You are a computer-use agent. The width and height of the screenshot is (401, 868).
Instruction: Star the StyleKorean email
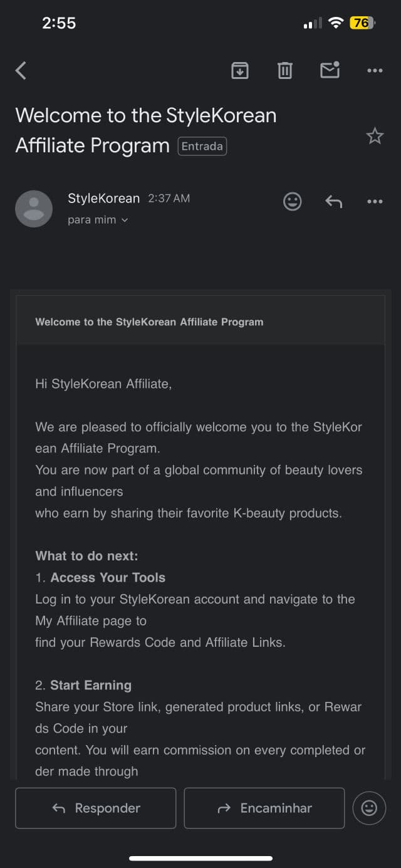pos(375,135)
